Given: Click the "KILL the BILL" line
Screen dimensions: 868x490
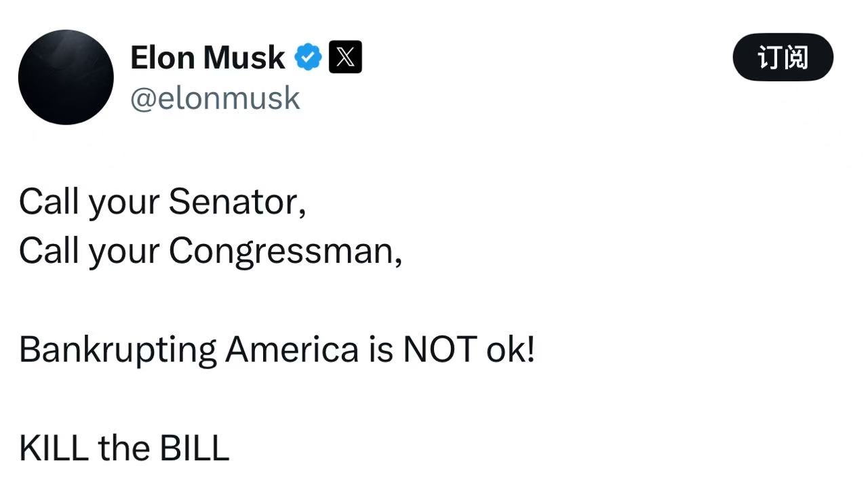Looking at the screenshot, I should (x=124, y=448).
